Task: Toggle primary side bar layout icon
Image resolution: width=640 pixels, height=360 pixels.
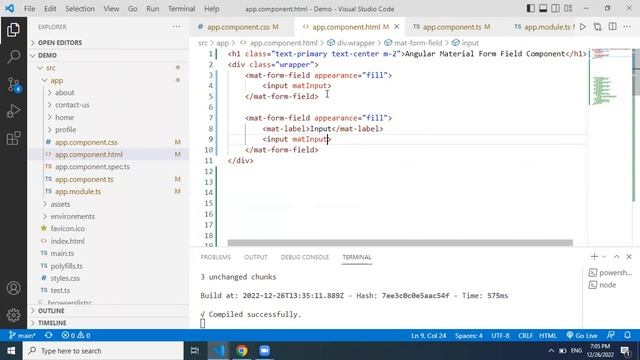Action: tap(530, 9)
